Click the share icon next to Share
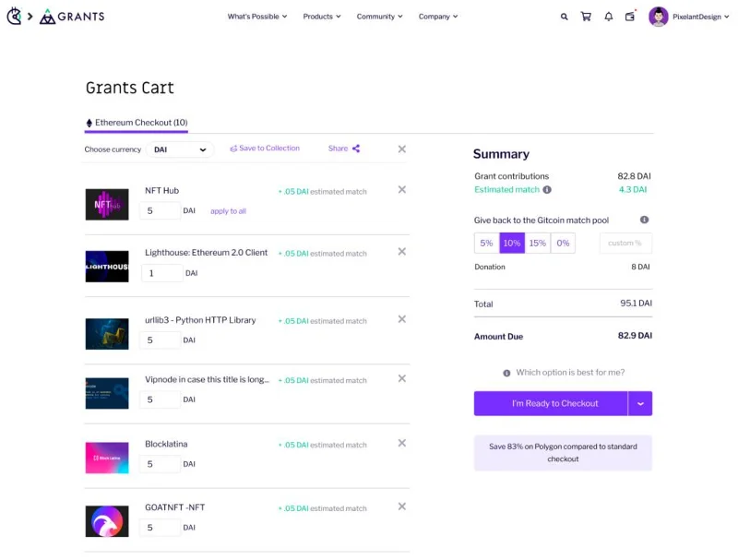738x560 pixels. (x=356, y=149)
